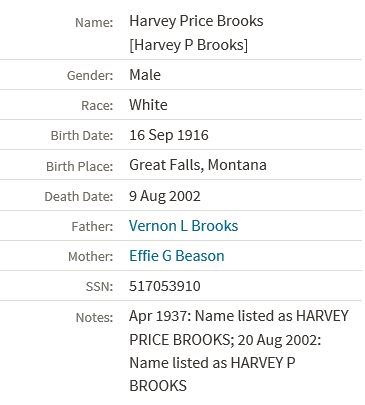Click birth place Great Falls, Montana

tap(198, 165)
